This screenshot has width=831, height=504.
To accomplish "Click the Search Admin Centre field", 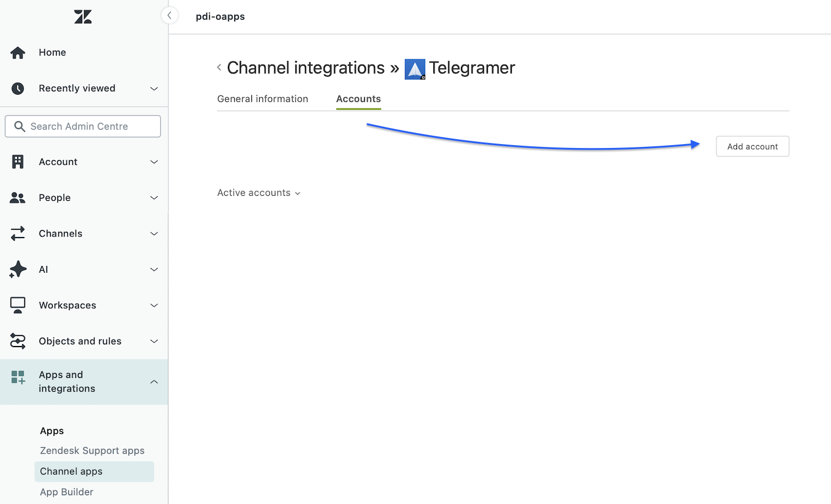I will tap(82, 126).
